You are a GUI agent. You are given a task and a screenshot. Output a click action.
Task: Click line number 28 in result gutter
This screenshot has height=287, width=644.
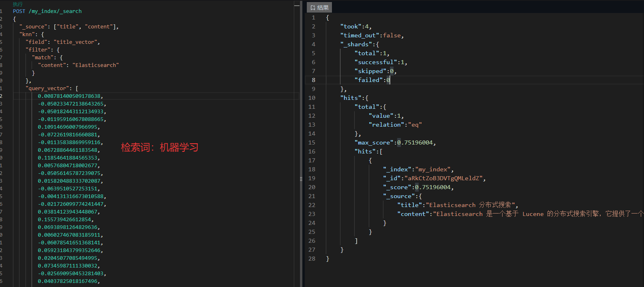click(x=312, y=259)
